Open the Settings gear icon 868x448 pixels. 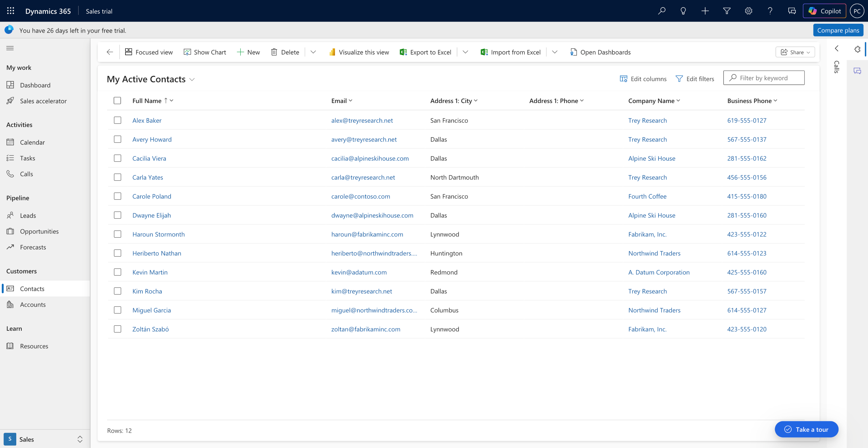click(x=748, y=11)
